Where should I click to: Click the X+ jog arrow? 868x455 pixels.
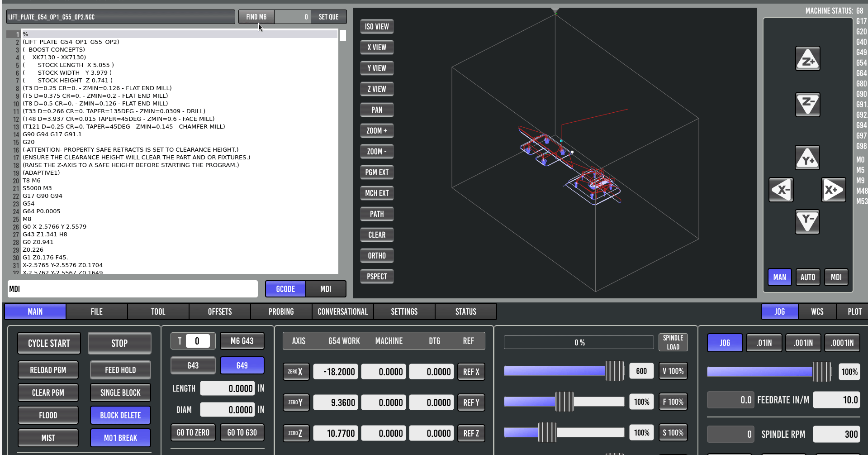[x=833, y=190]
